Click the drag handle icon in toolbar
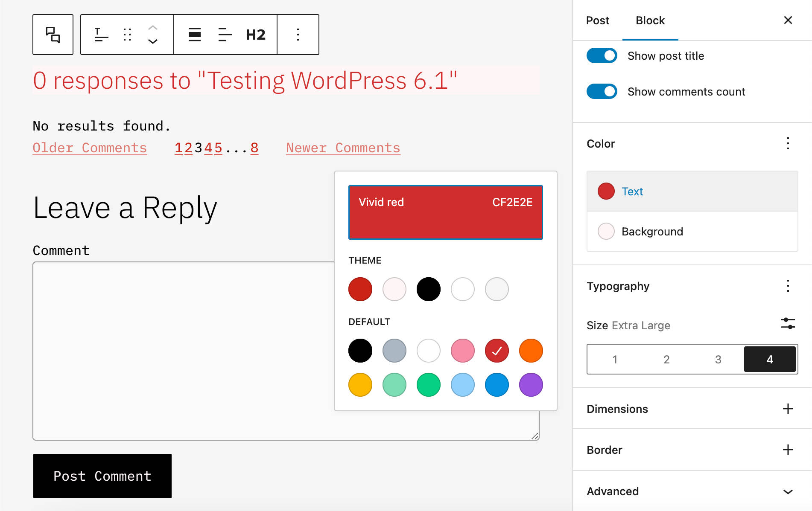The image size is (812, 511). pyautogui.click(x=127, y=35)
